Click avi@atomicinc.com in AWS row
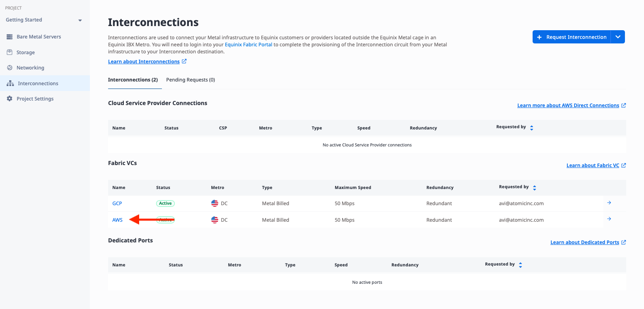The image size is (644, 309). [521, 220]
